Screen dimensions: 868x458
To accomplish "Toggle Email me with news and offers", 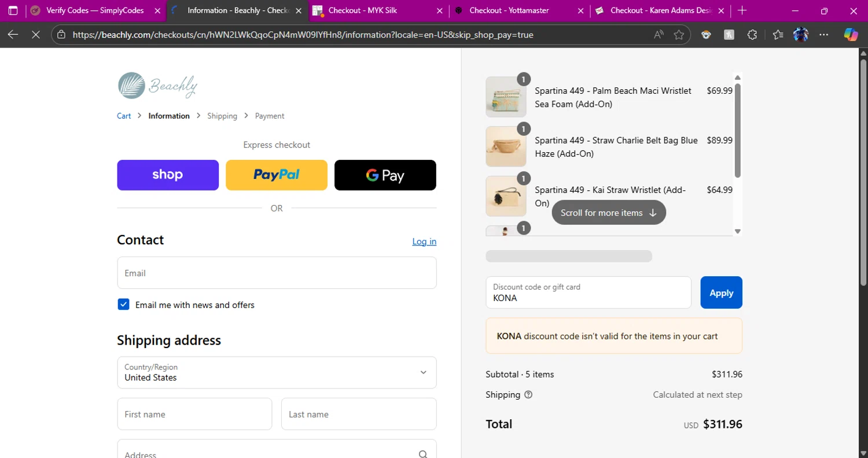I will [123, 305].
